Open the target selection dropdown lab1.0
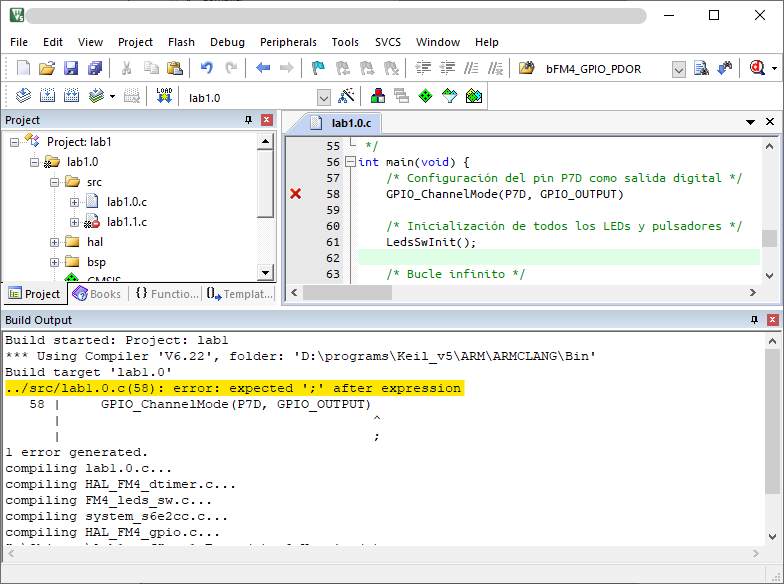Viewport: 784px width, 584px height. tap(323, 97)
